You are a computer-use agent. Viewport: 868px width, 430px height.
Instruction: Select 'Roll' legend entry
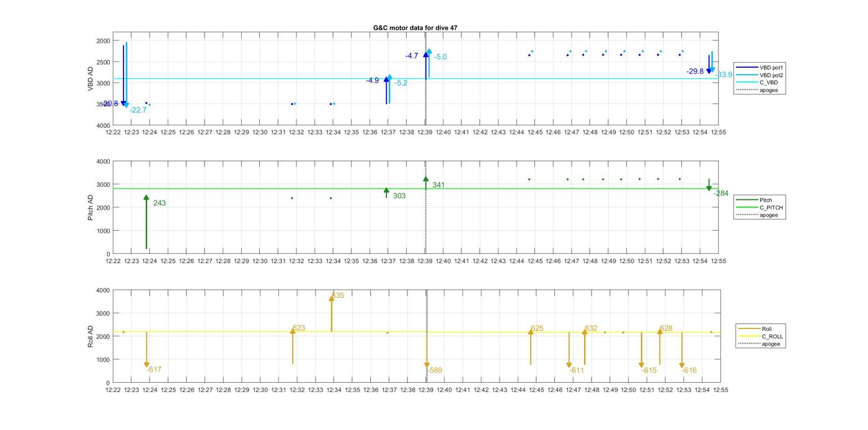[755, 329]
